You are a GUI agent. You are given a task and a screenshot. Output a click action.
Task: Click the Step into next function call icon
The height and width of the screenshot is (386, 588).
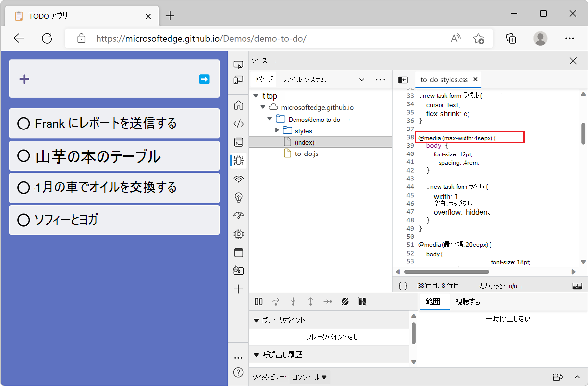(x=293, y=301)
